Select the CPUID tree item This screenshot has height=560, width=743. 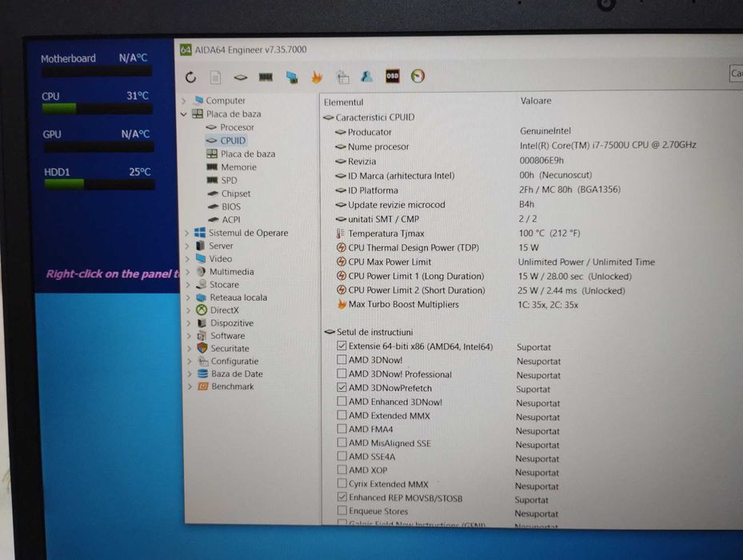tap(233, 140)
